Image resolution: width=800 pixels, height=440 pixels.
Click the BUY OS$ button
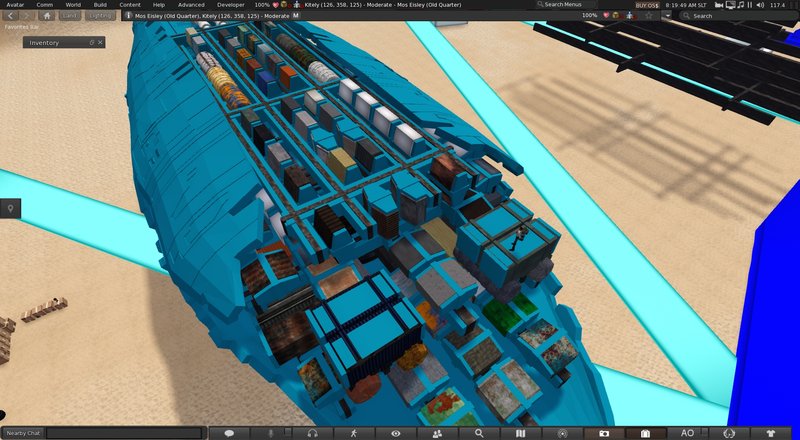tap(647, 5)
